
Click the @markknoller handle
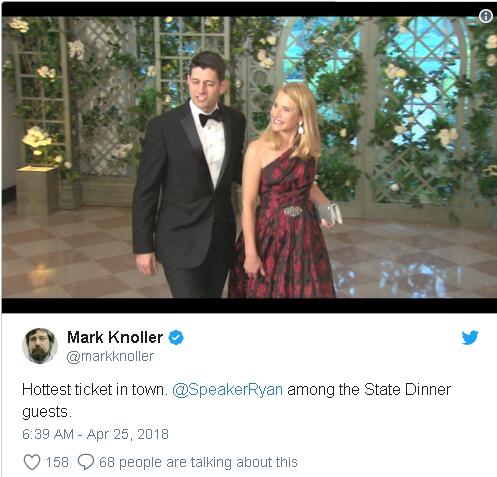tap(110, 356)
